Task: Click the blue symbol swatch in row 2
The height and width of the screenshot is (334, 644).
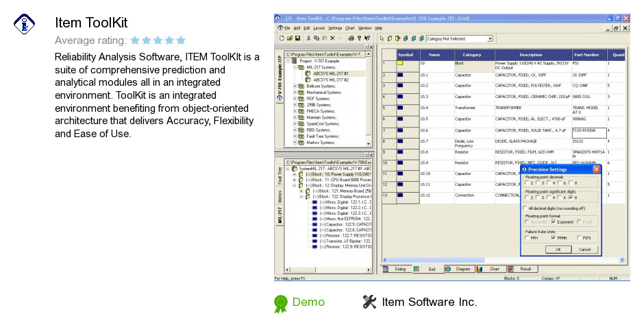Action: (400, 75)
